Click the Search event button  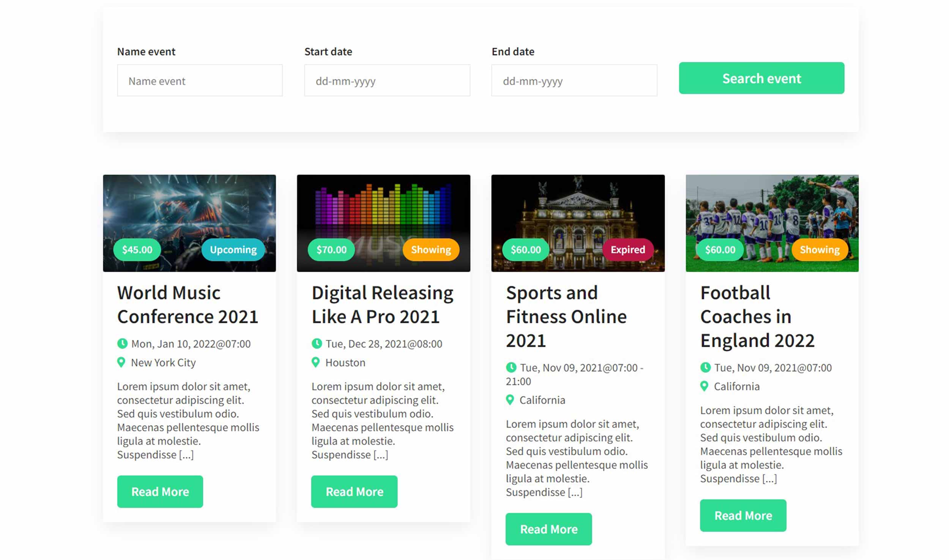pos(761,78)
